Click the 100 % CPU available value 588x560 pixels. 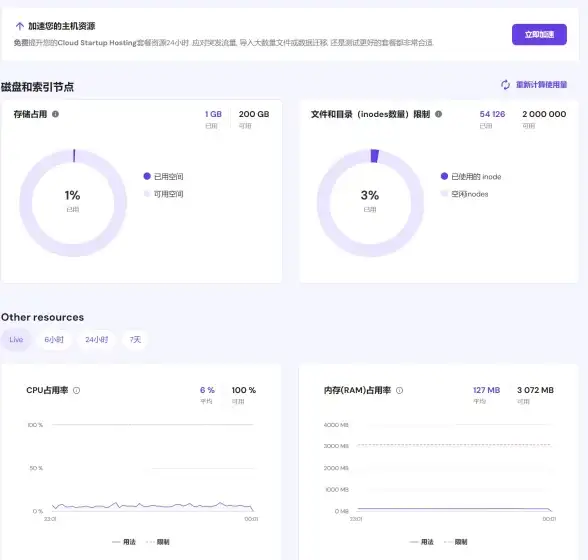coord(244,390)
